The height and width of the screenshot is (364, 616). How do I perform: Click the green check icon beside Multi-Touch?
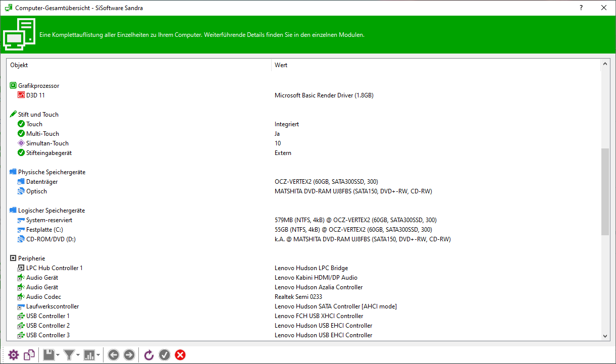pyautogui.click(x=21, y=134)
